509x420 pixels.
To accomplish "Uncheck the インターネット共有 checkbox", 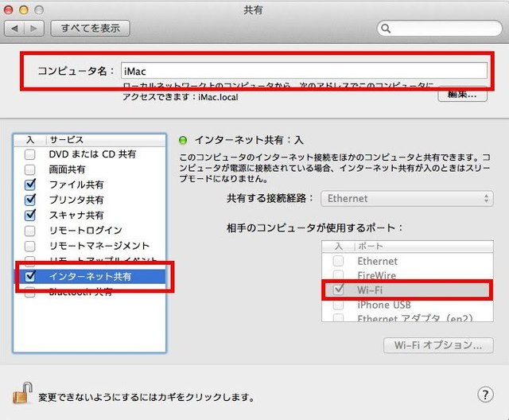I will [30, 277].
